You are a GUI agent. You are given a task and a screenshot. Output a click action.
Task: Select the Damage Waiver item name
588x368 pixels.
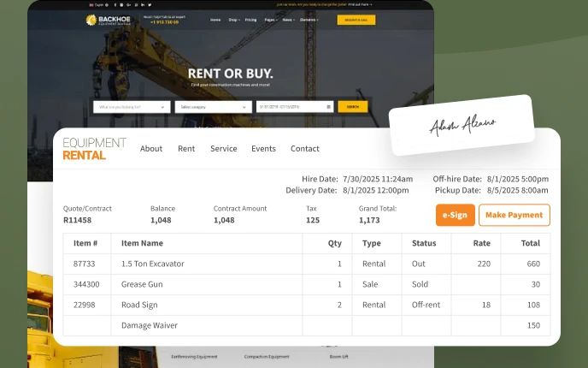pyautogui.click(x=150, y=325)
